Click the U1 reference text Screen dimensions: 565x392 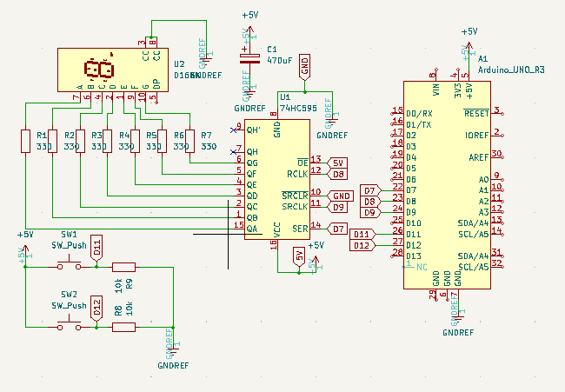(x=285, y=97)
